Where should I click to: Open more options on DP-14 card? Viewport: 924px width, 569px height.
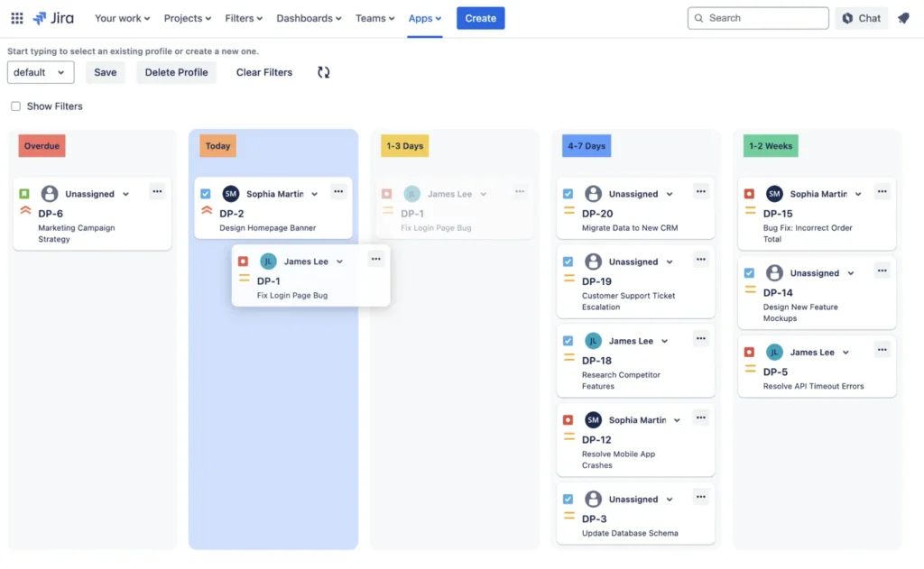[882, 271]
